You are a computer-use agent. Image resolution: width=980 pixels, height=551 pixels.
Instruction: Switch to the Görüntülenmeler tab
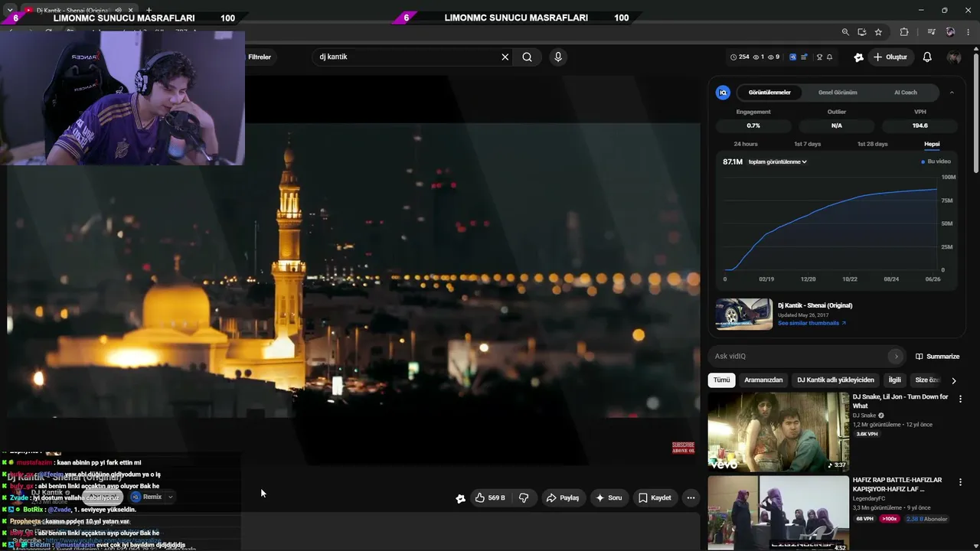769,93
